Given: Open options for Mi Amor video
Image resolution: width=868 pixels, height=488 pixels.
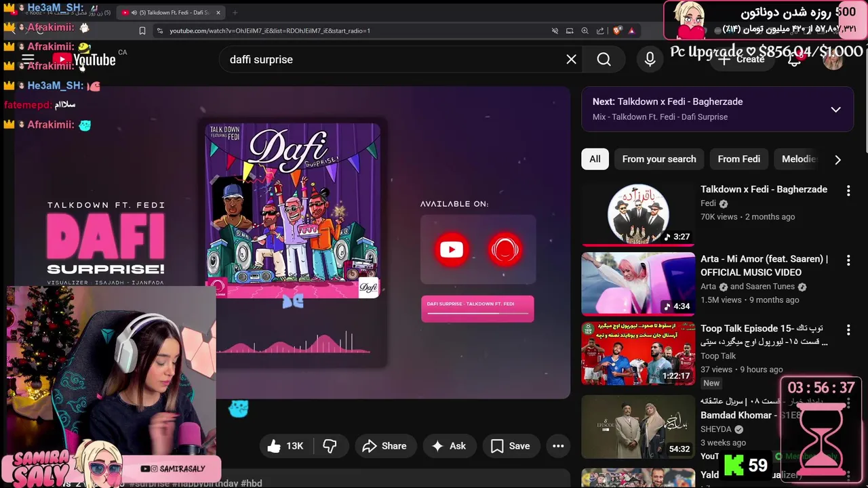Looking at the screenshot, I should pos(848,260).
